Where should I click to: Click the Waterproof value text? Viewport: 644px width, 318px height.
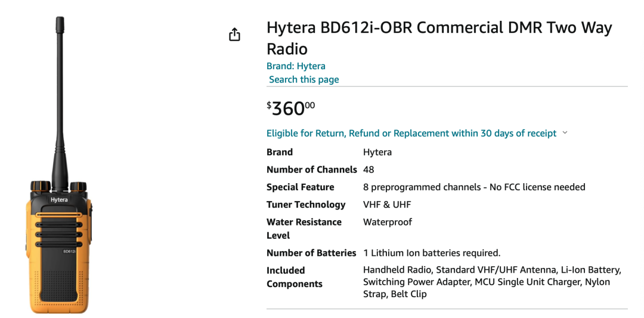tap(388, 222)
